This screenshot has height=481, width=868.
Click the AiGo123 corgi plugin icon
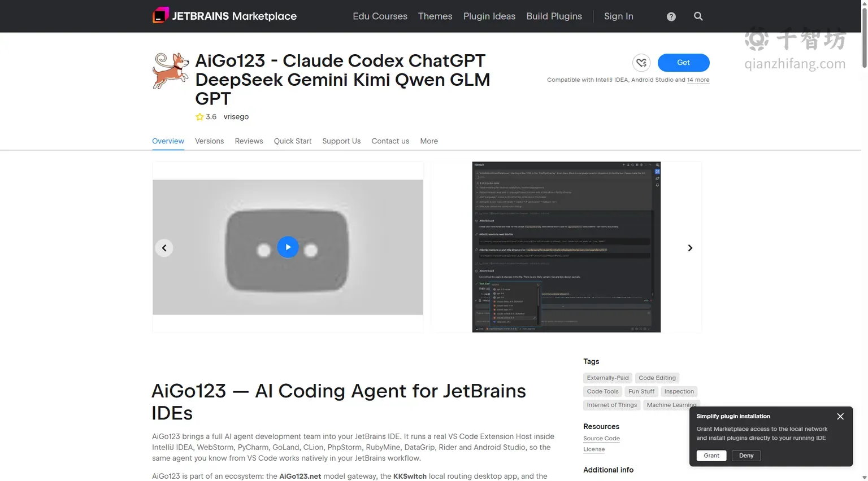(171, 71)
